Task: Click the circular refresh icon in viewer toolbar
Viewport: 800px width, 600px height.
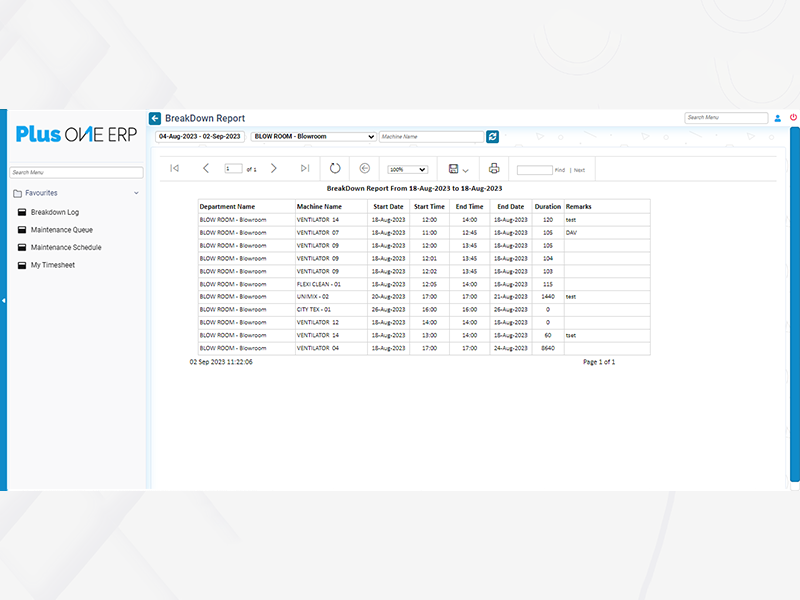Action: click(335, 169)
